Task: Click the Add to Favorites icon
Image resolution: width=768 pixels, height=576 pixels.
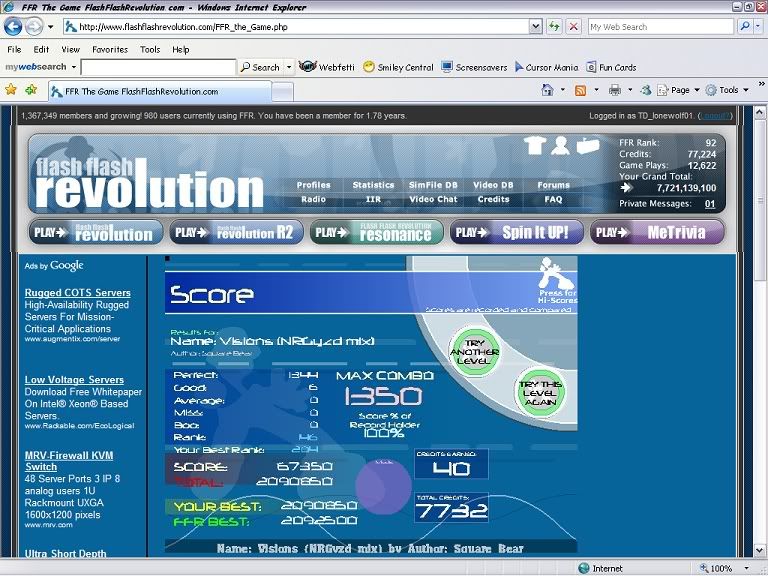Action: coord(31,90)
